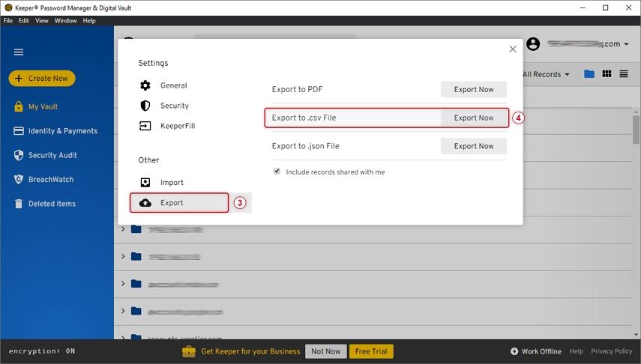Image resolution: width=641 pixels, height=364 pixels.
Task: Click the Export cloud upload icon
Action: click(x=145, y=203)
